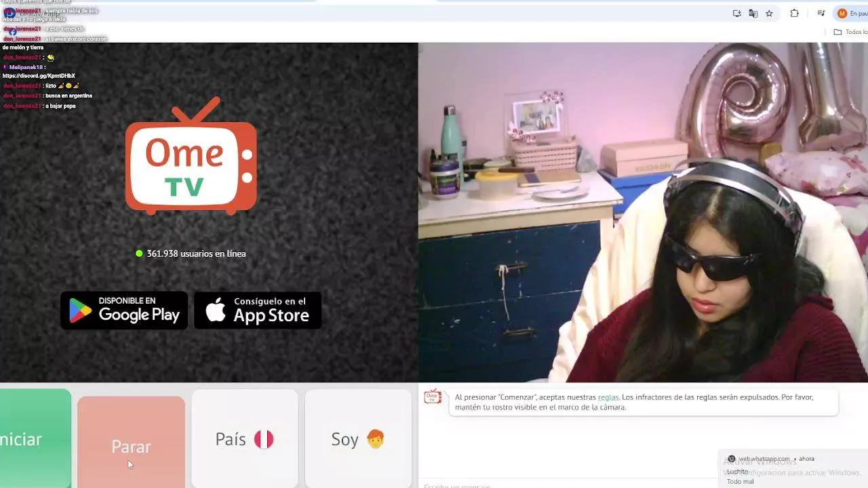Click the '361.938 usuarios en línea' text
The width and height of the screenshot is (868, 488).
(x=196, y=253)
